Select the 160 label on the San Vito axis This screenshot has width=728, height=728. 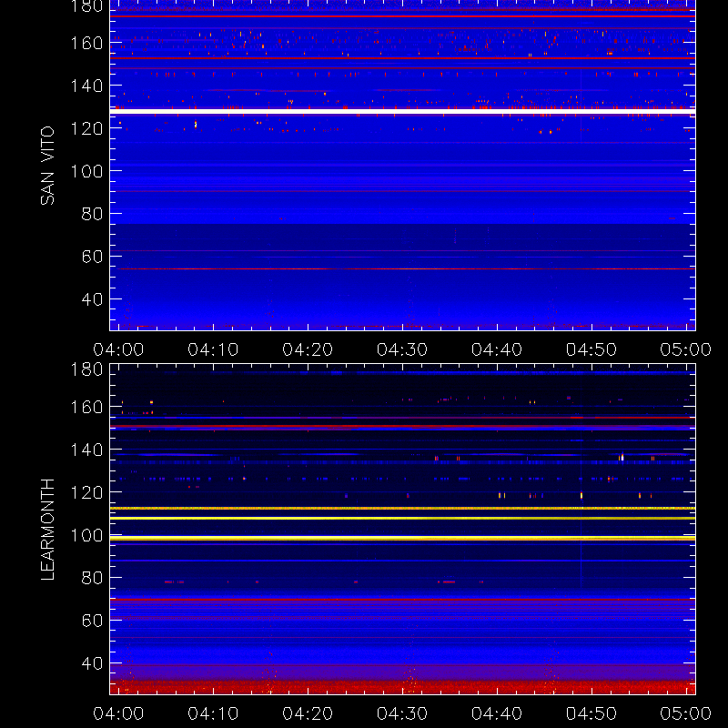click(86, 43)
